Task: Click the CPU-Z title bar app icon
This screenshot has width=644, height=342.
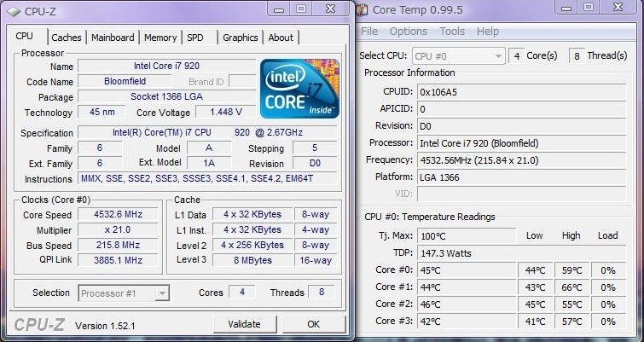Action: 14,11
